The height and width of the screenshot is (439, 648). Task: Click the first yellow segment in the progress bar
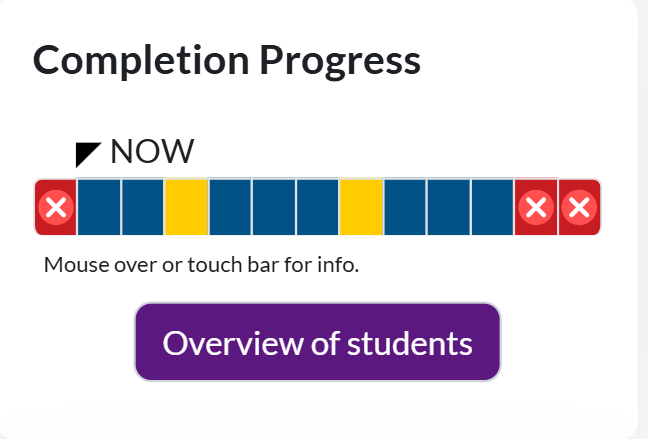coord(186,208)
